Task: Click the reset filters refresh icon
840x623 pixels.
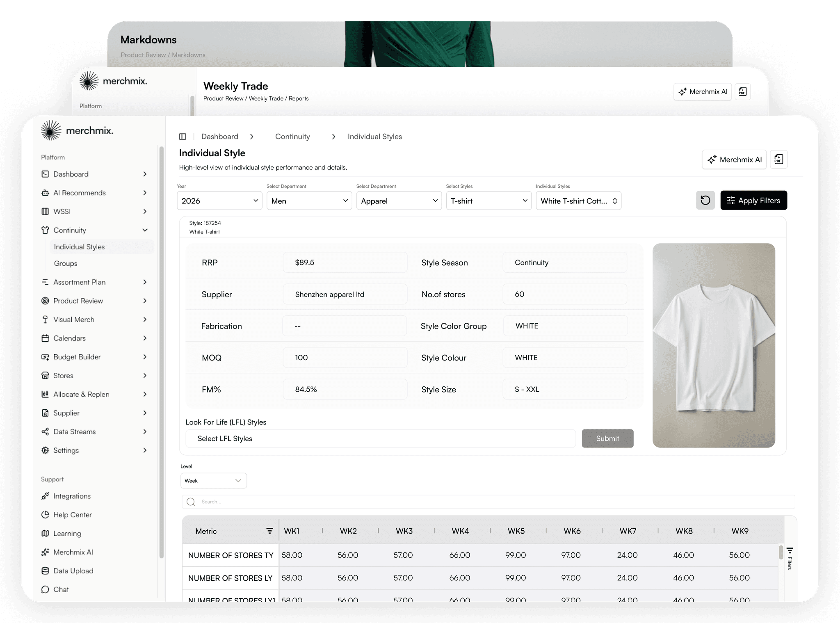Action: coord(705,200)
